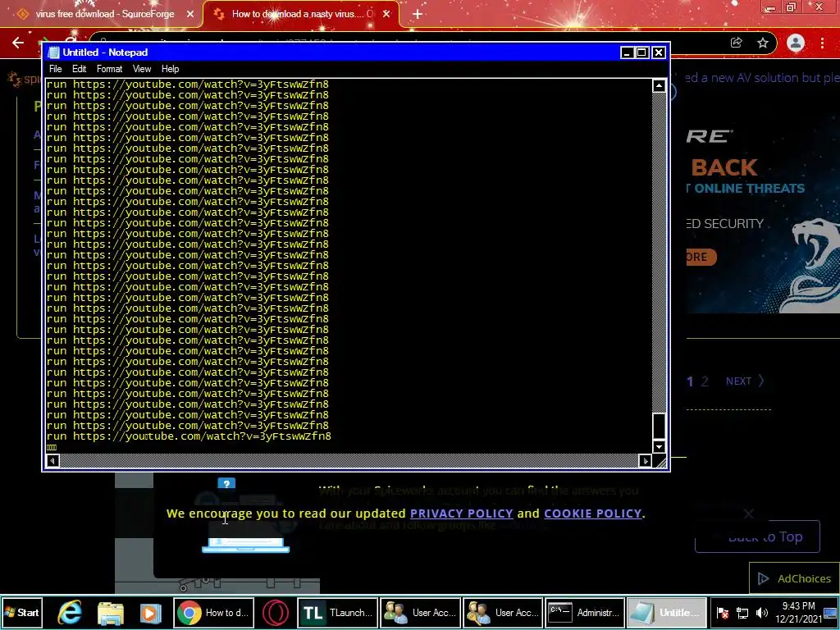This screenshot has width=840, height=630.
Task: Open the Action Center flag tray icon
Action: (x=723, y=613)
